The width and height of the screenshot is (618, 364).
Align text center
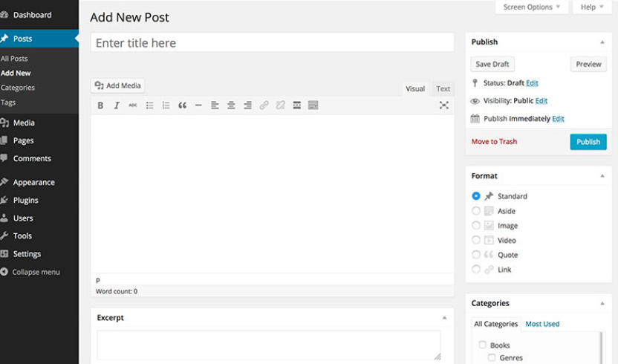click(231, 105)
